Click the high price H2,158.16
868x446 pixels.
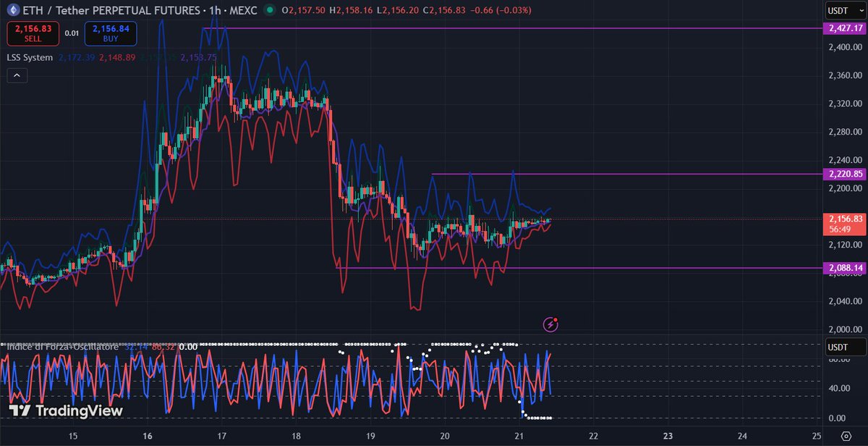[352, 11]
